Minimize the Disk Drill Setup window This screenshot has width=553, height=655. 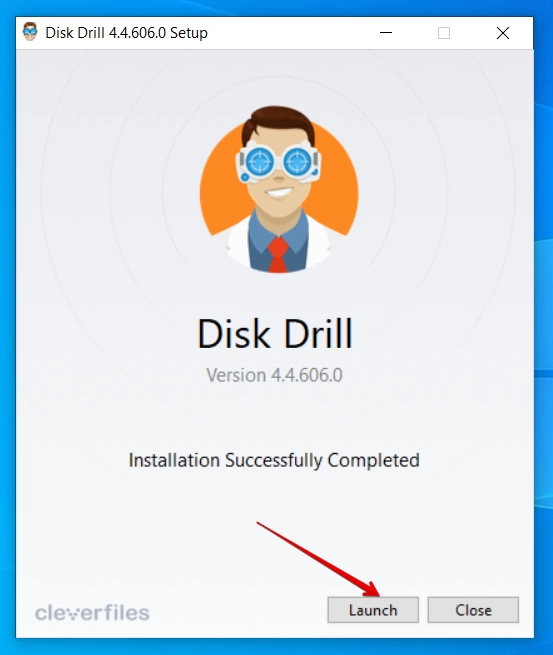(x=386, y=33)
